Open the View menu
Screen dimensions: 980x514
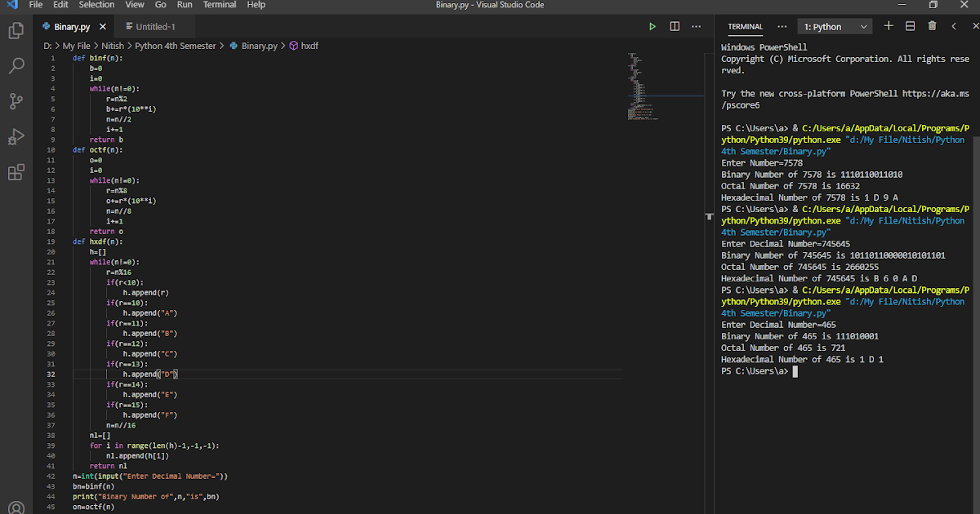pyautogui.click(x=135, y=5)
